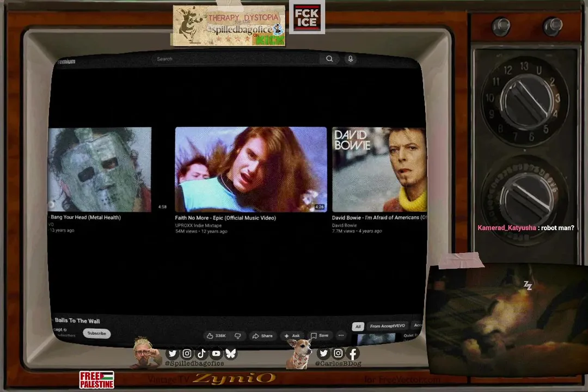Click the chihuahua dog avatar with bandana
The height and width of the screenshot is (392, 588).
coord(299,353)
